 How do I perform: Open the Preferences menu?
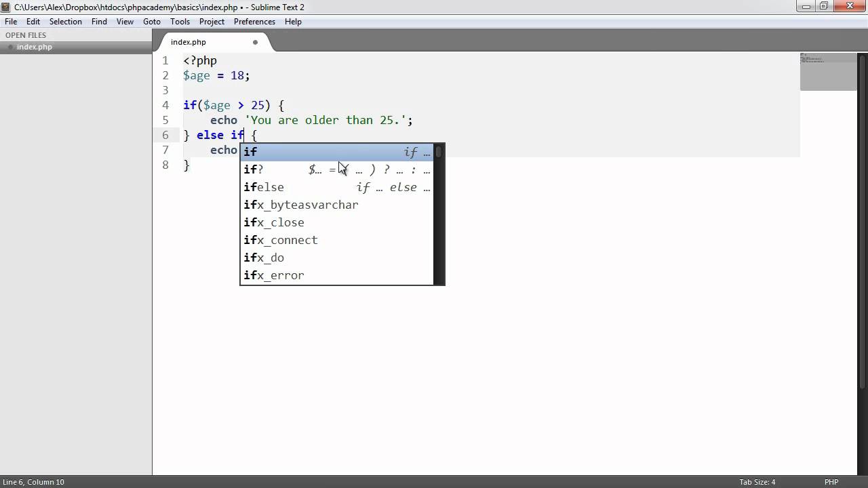[254, 22]
